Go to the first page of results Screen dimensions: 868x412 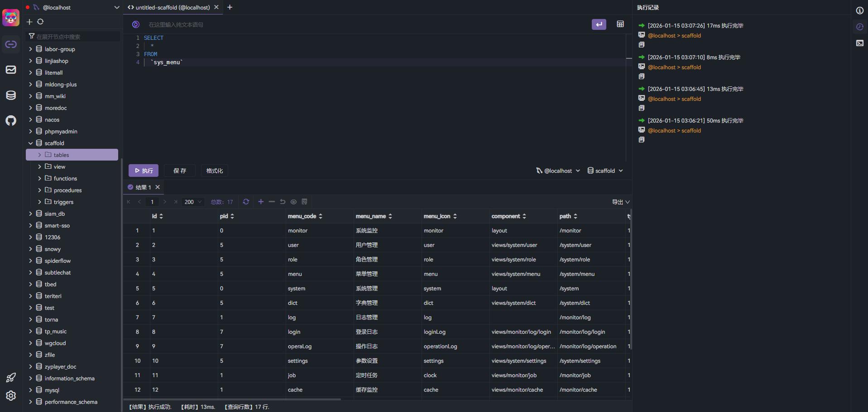(x=129, y=202)
